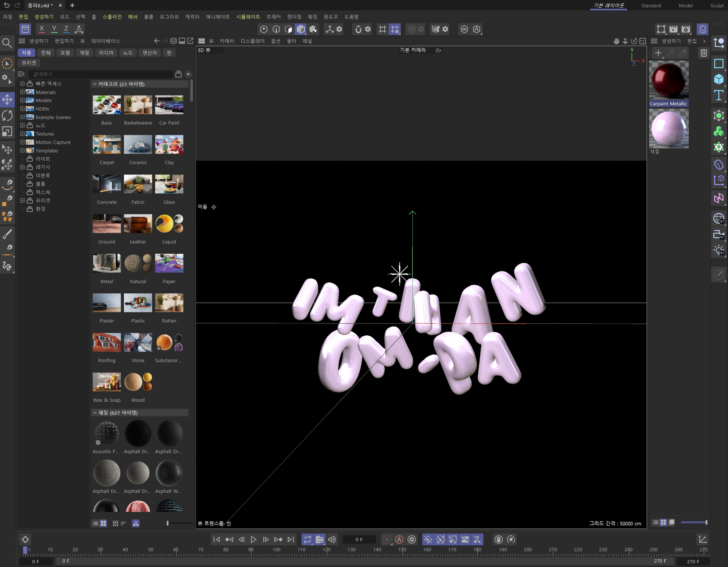Select the Move tool in left toolbar
The width and height of the screenshot is (728, 567).
click(7, 100)
